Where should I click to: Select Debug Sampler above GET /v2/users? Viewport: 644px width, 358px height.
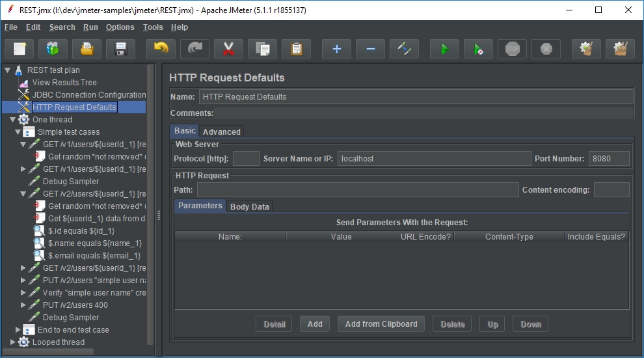pyautogui.click(x=71, y=181)
